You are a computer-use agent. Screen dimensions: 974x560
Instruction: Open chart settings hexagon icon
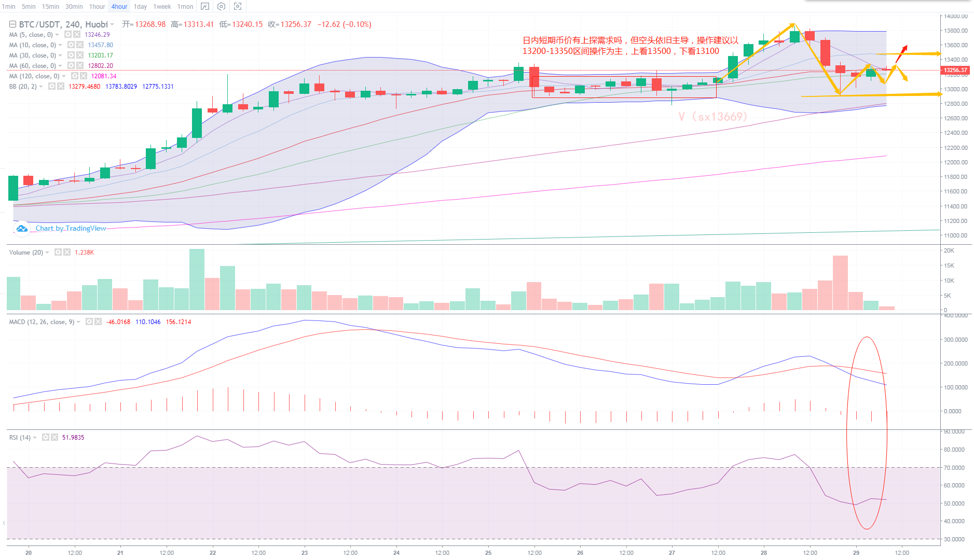click(221, 7)
